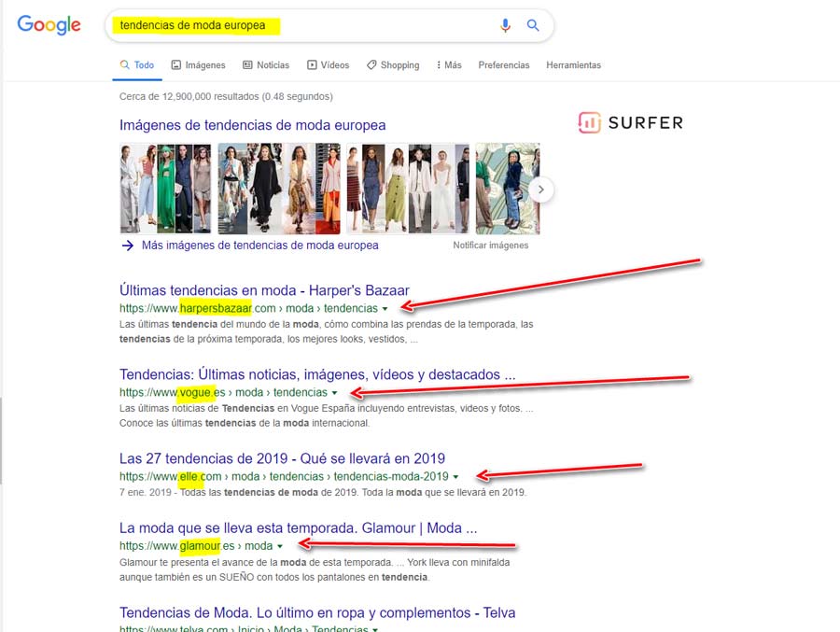The width and height of the screenshot is (840, 632).
Task: Open Preferencias settings menu
Action: tap(504, 64)
